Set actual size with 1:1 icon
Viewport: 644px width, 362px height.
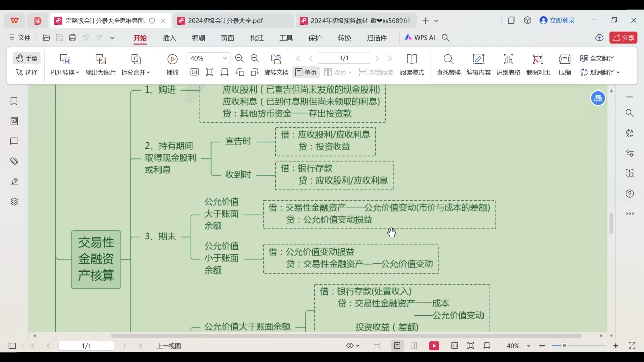[194, 72]
